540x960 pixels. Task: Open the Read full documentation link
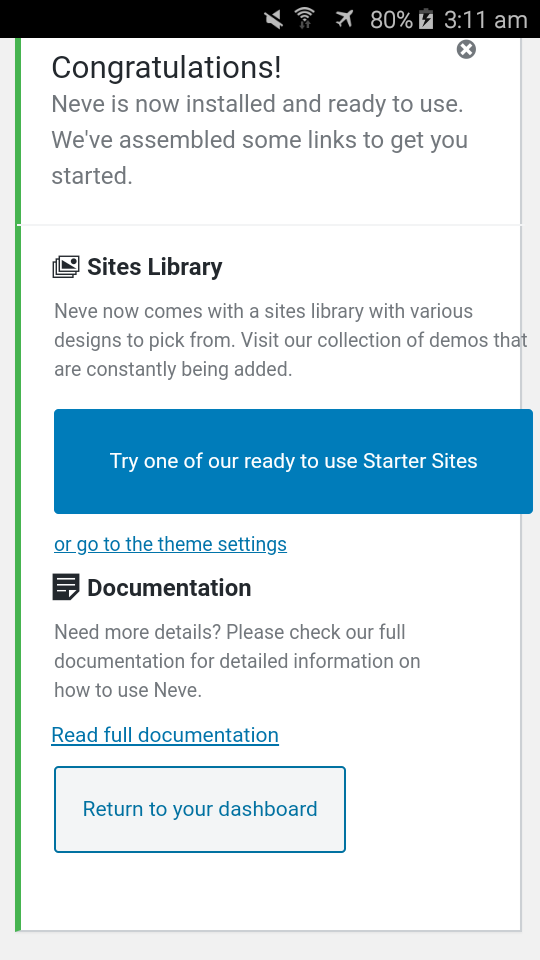[165, 735]
